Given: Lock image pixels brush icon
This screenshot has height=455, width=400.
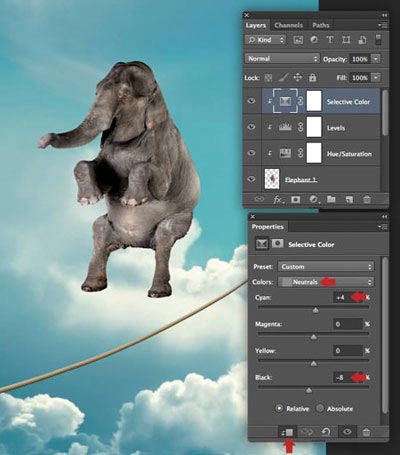Looking at the screenshot, I should click(x=283, y=78).
